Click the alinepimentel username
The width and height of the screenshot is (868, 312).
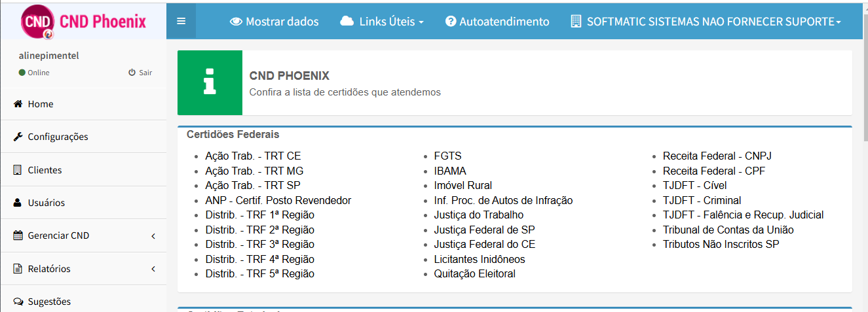(49, 56)
